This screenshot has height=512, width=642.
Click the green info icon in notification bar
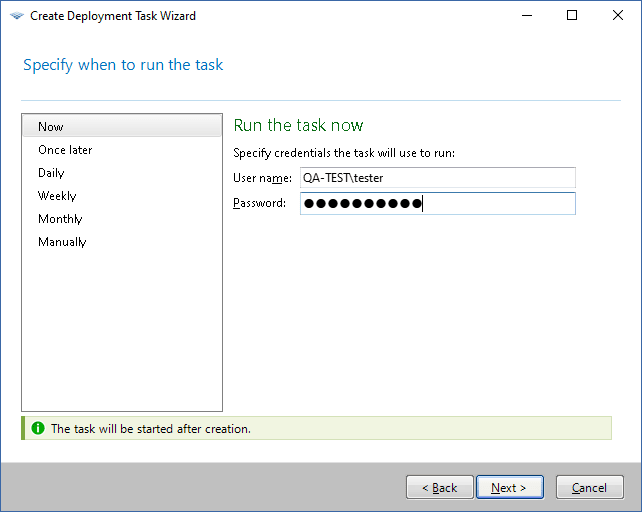(x=38, y=428)
